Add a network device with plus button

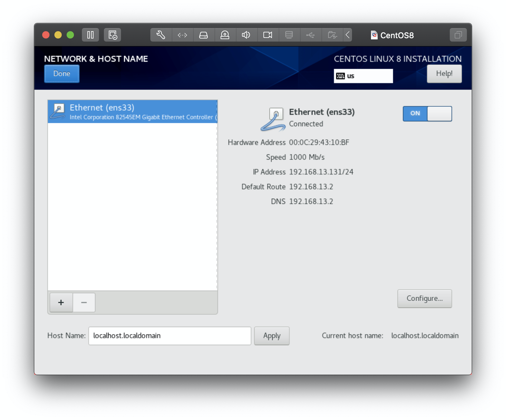pyautogui.click(x=61, y=303)
